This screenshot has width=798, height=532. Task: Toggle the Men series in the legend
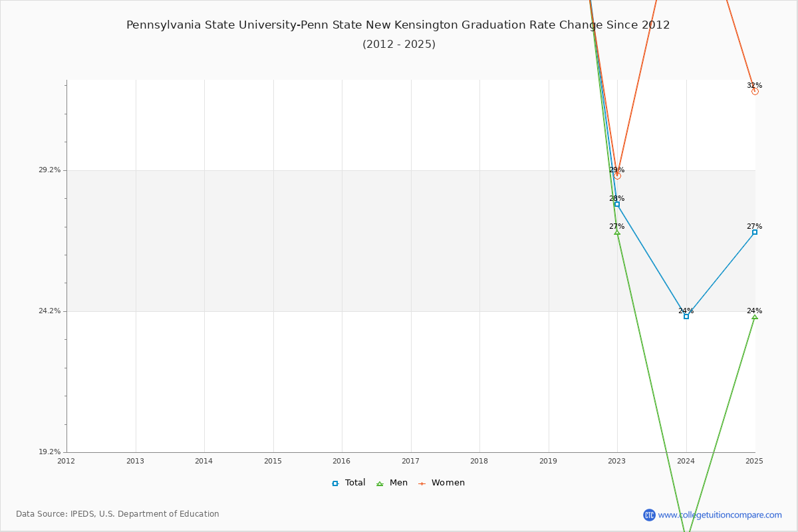pyautogui.click(x=392, y=483)
